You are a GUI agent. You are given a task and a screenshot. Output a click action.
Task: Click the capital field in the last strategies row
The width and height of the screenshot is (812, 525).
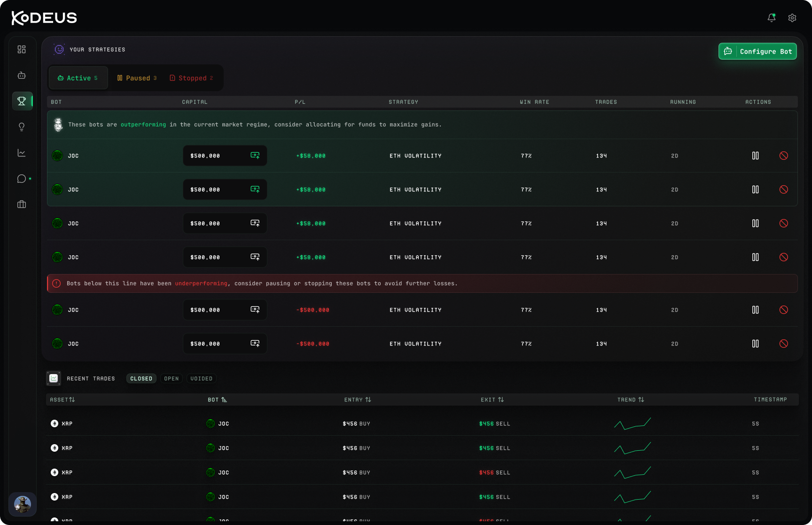pyautogui.click(x=225, y=344)
